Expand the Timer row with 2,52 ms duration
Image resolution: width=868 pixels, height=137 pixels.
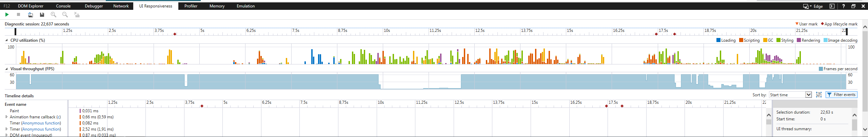pos(6,129)
